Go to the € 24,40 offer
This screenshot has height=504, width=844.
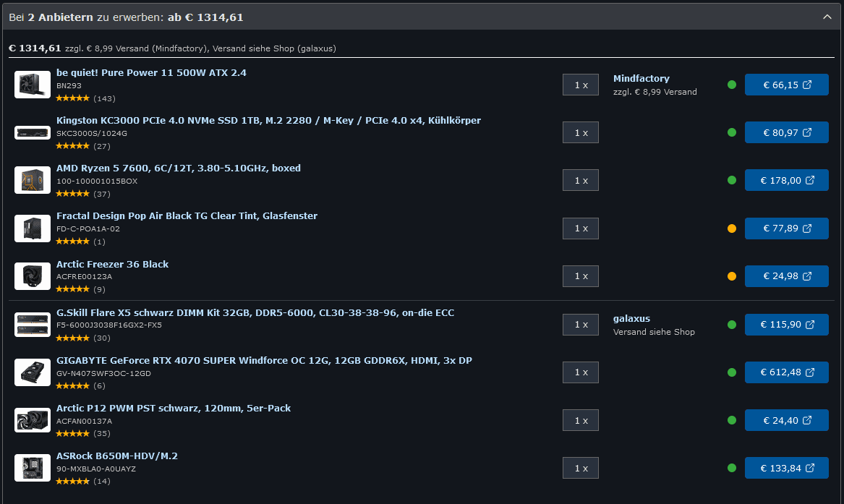click(786, 420)
